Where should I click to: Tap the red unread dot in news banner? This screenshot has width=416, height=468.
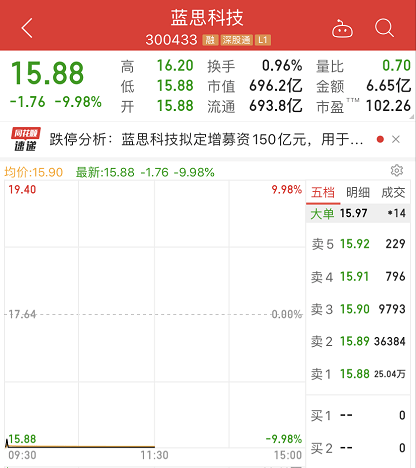(x=380, y=139)
